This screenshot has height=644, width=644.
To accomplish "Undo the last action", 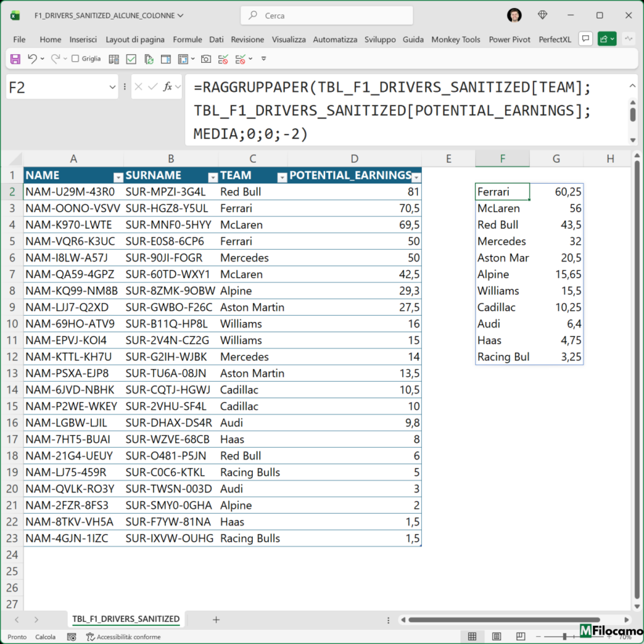I will pos(32,58).
